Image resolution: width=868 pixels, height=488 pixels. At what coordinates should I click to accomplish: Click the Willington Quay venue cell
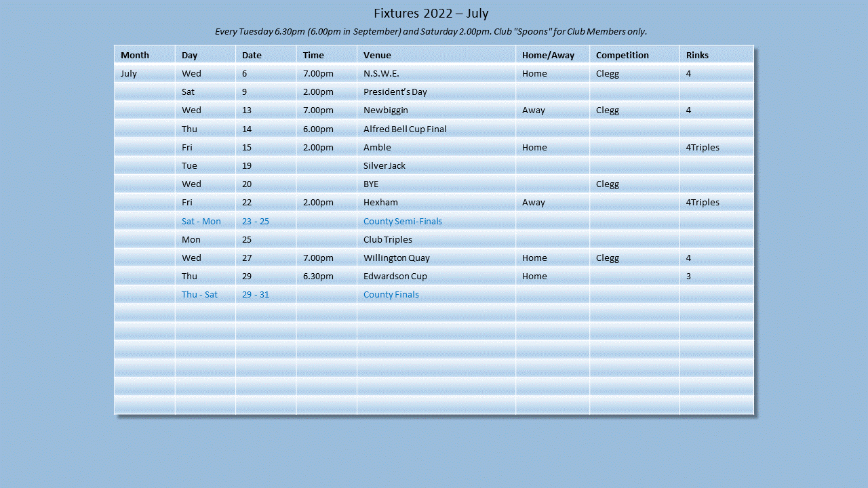396,258
